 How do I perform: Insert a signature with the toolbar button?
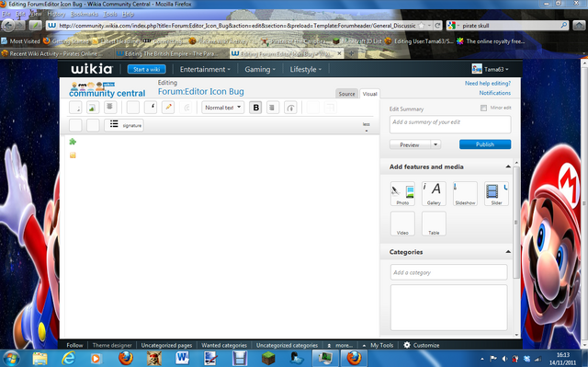coord(124,125)
